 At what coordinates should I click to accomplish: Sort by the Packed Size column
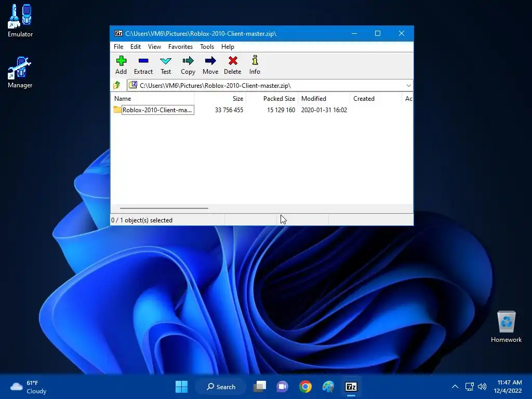coord(272,98)
